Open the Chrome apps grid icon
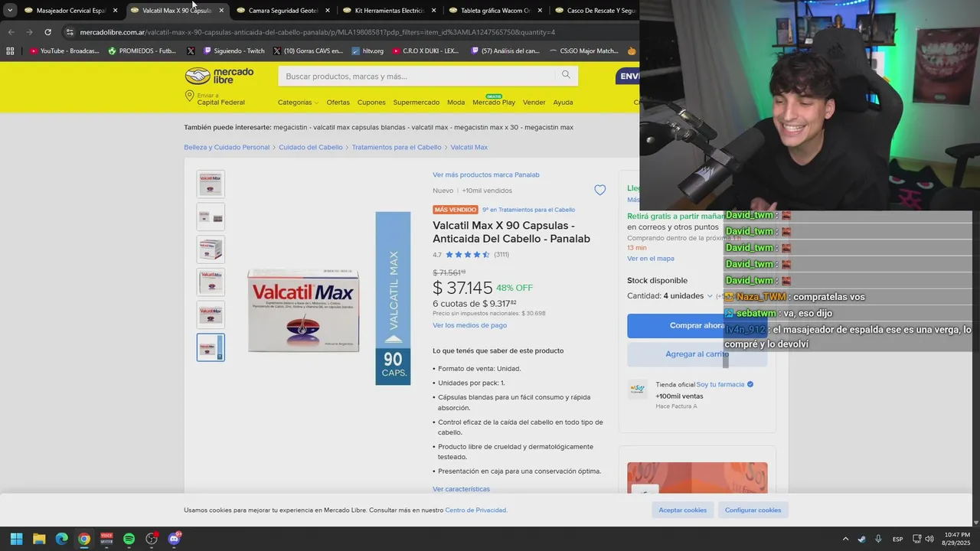The image size is (980, 551). pyautogui.click(x=10, y=51)
